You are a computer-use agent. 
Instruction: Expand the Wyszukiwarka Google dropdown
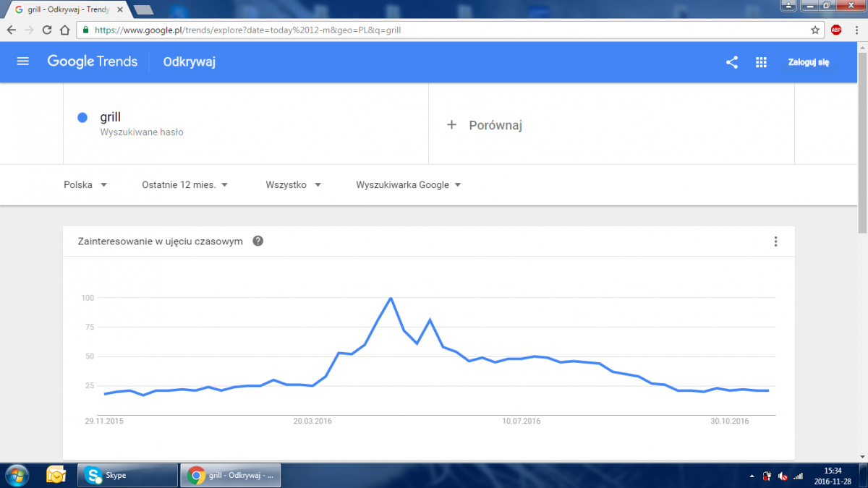coord(409,184)
